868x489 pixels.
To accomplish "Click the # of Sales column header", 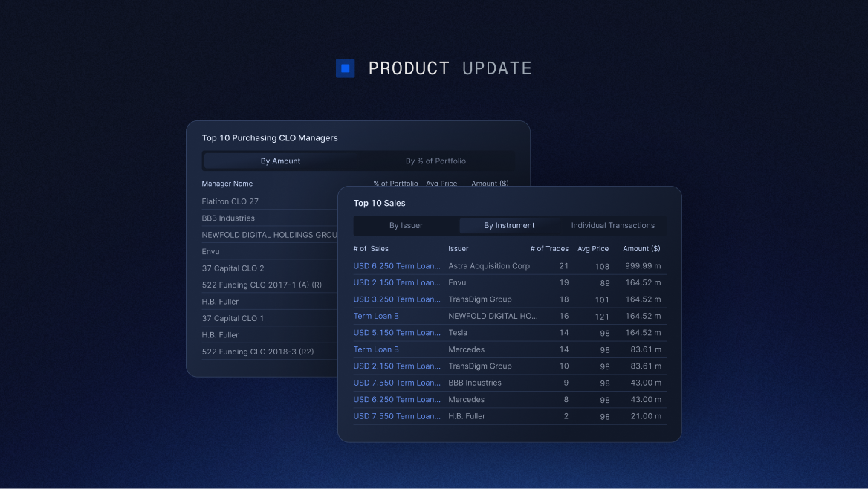I will click(371, 249).
